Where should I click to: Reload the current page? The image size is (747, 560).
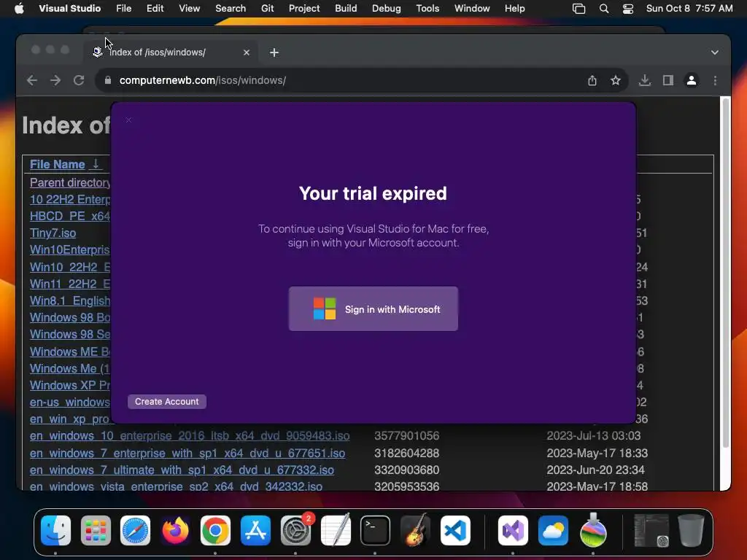[x=79, y=80]
